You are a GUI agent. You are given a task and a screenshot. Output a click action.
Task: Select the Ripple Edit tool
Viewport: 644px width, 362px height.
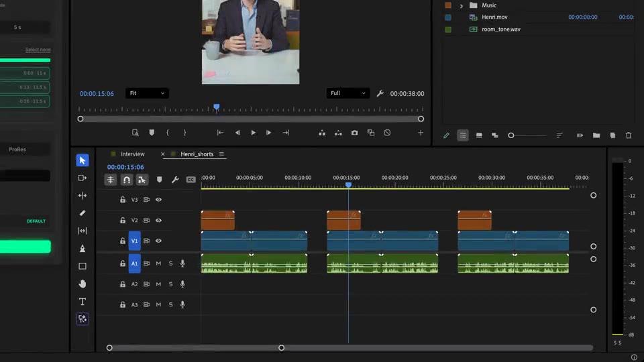click(x=82, y=195)
